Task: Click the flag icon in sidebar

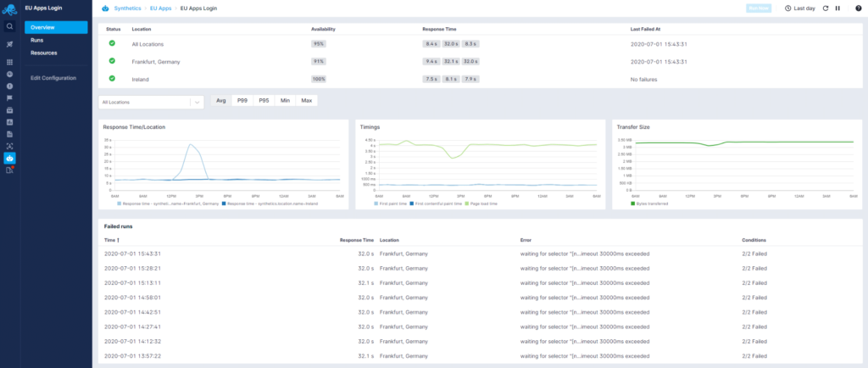Action: pyautogui.click(x=9, y=98)
